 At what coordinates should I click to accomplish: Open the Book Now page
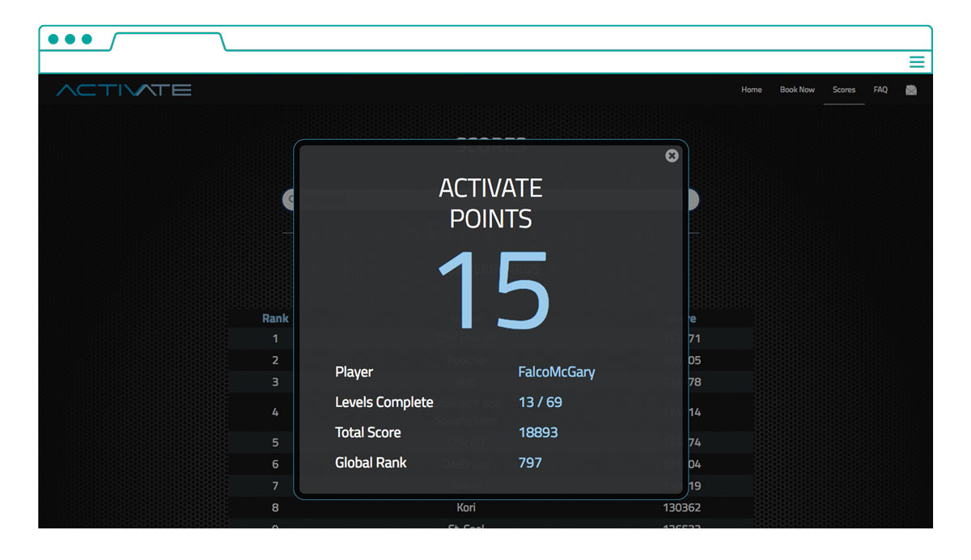point(797,90)
